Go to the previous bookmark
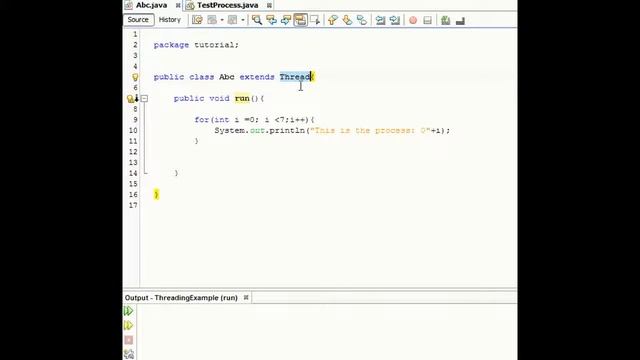The width and height of the screenshot is (640, 360). (x=333, y=20)
